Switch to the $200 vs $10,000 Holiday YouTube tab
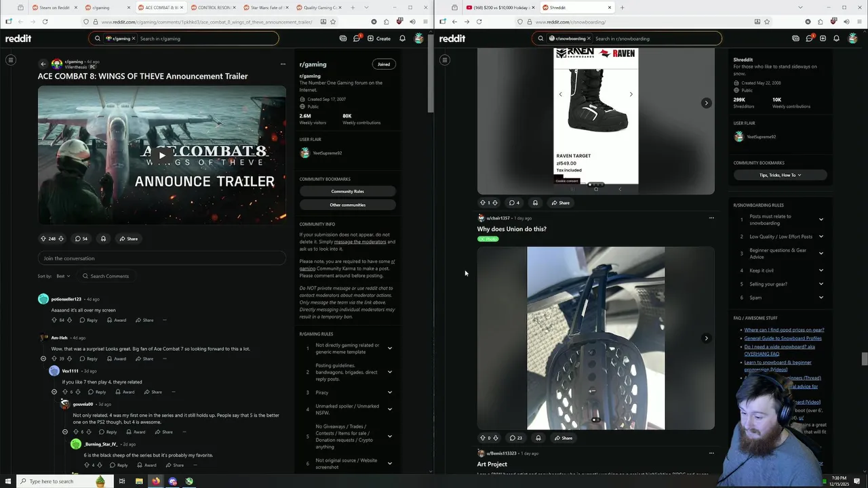 pos(500,7)
